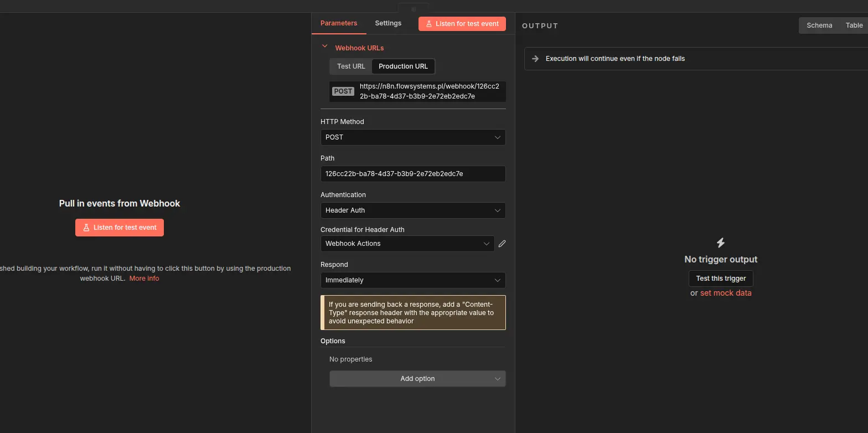Image resolution: width=868 pixels, height=433 pixels.
Task: Click the Content-Type warning notice
Action: (x=413, y=312)
